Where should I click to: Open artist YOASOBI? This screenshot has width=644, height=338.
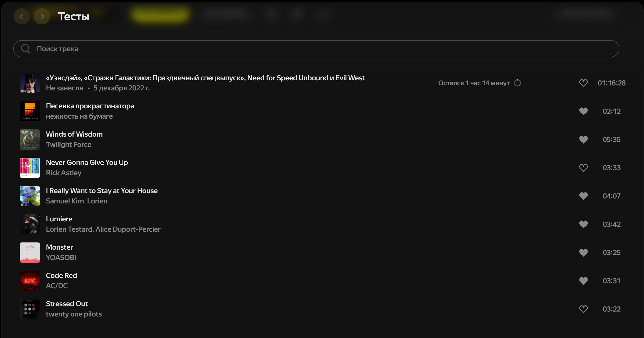point(61,257)
